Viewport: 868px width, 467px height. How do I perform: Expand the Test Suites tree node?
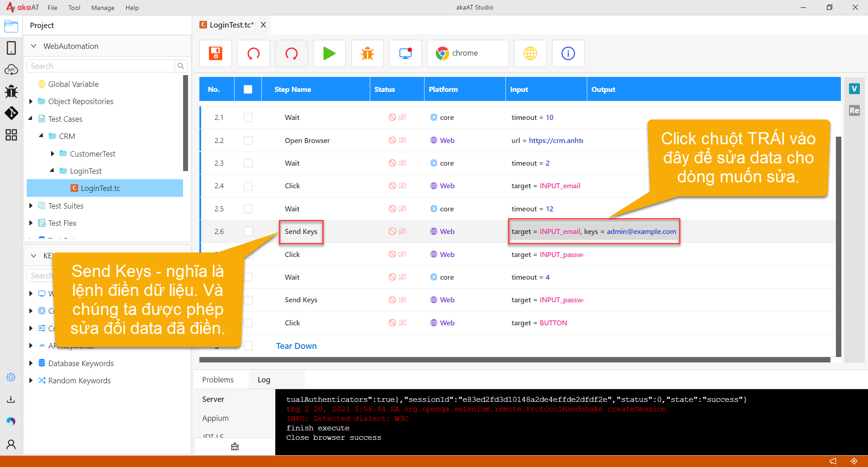pos(31,206)
